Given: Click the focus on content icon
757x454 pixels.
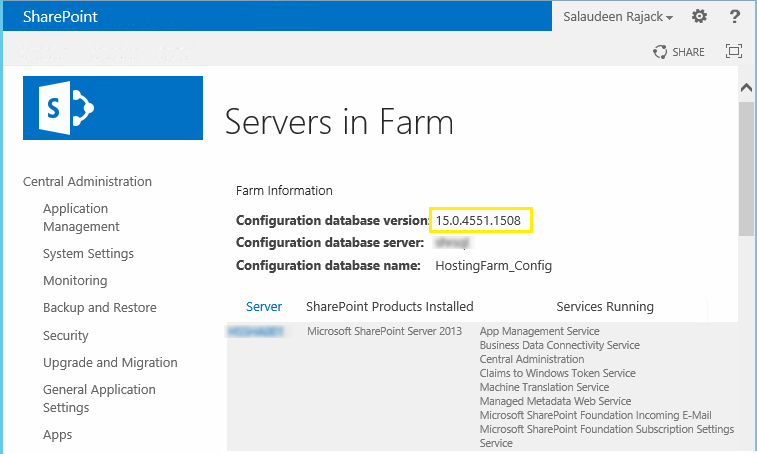Looking at the screenshot, I should click(734, 51).
